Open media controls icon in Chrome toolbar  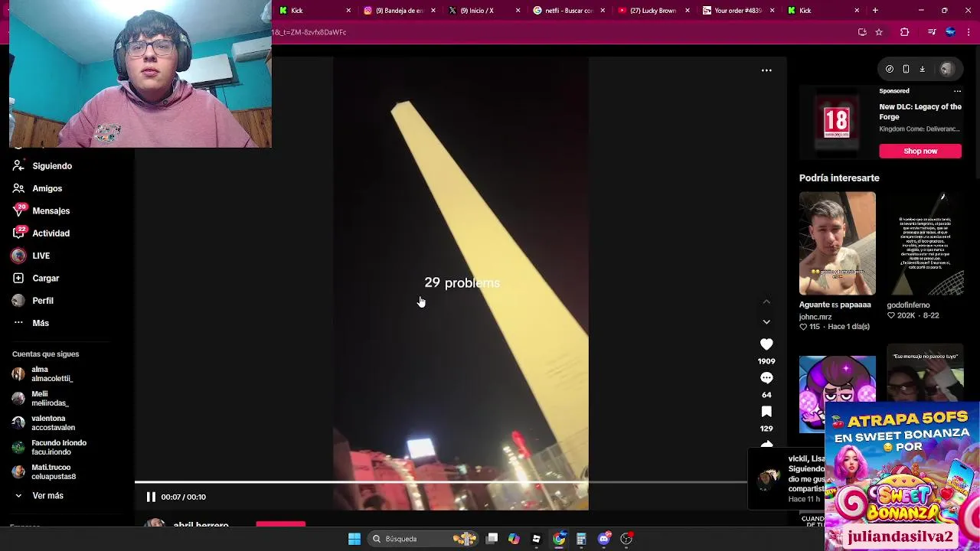pos(931,32)
